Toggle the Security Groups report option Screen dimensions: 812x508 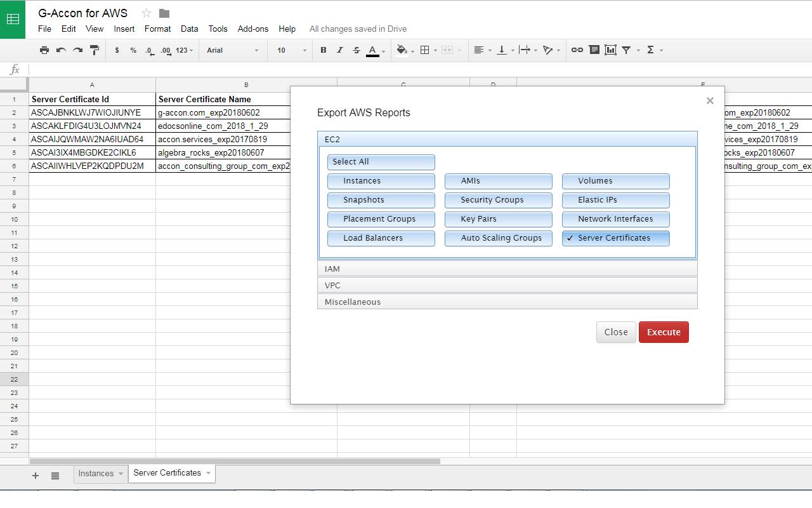[x=499, y=200]
